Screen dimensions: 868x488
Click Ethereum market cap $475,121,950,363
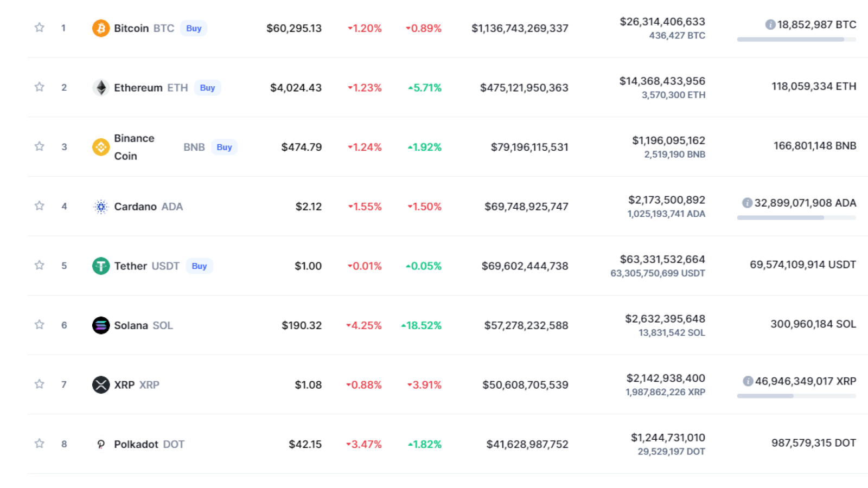(524, 88)
